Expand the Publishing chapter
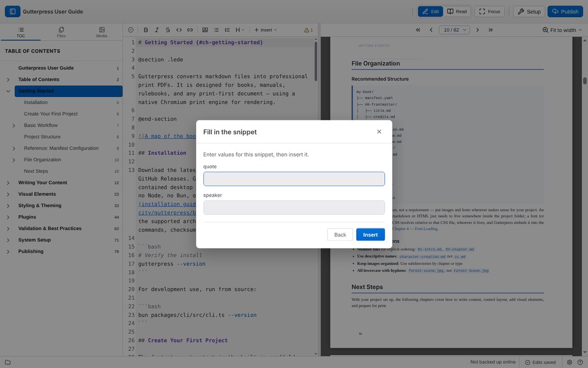This screenshot has height=368, width=588. coord(8,251)
